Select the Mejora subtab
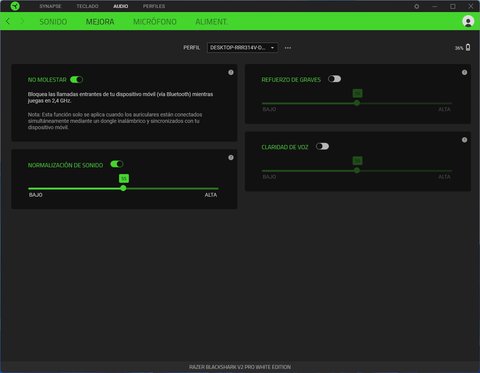Image resolution: width=480 pixels, height=373 pixels. coord(100,22)
